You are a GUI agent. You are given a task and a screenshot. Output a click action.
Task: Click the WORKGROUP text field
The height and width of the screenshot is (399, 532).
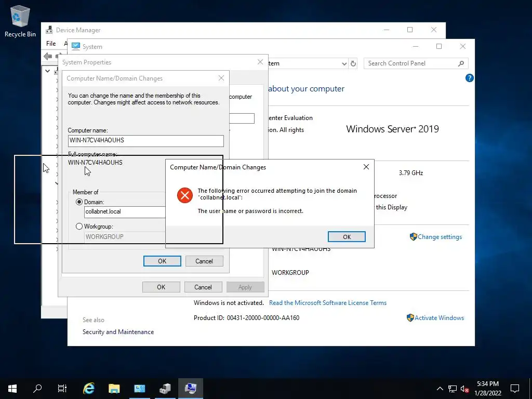(125, 237)
